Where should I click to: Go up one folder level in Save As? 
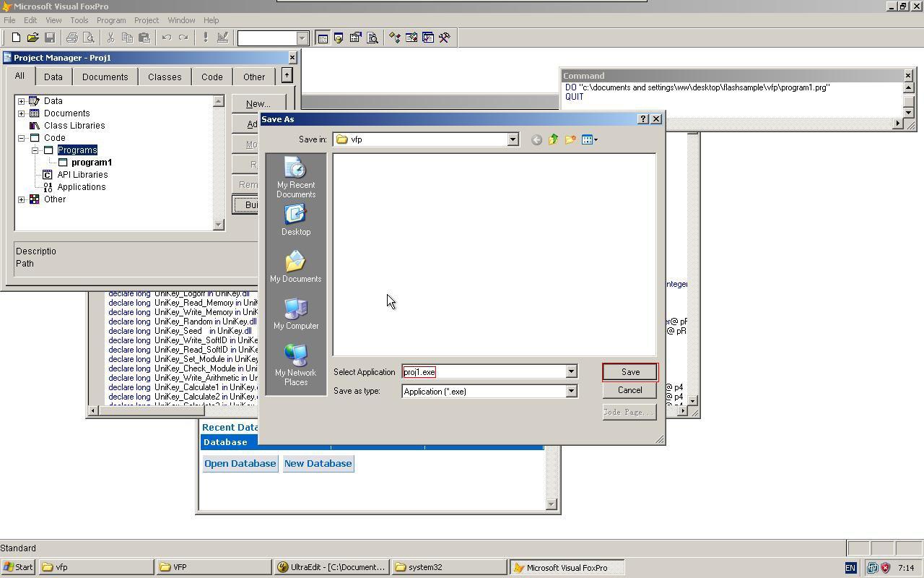point(553,139)
